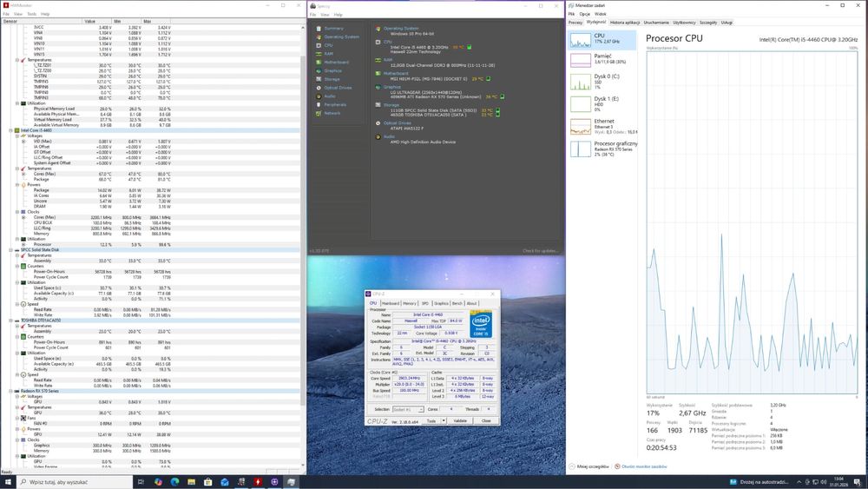Open Tools dropdown arrow in CPU-Z
This screenshot has width=868, height=489.
pos(444,421)
